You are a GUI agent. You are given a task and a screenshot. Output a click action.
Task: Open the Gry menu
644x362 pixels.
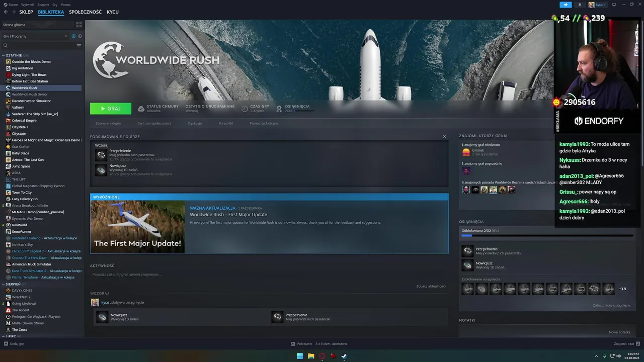[55, 5]
